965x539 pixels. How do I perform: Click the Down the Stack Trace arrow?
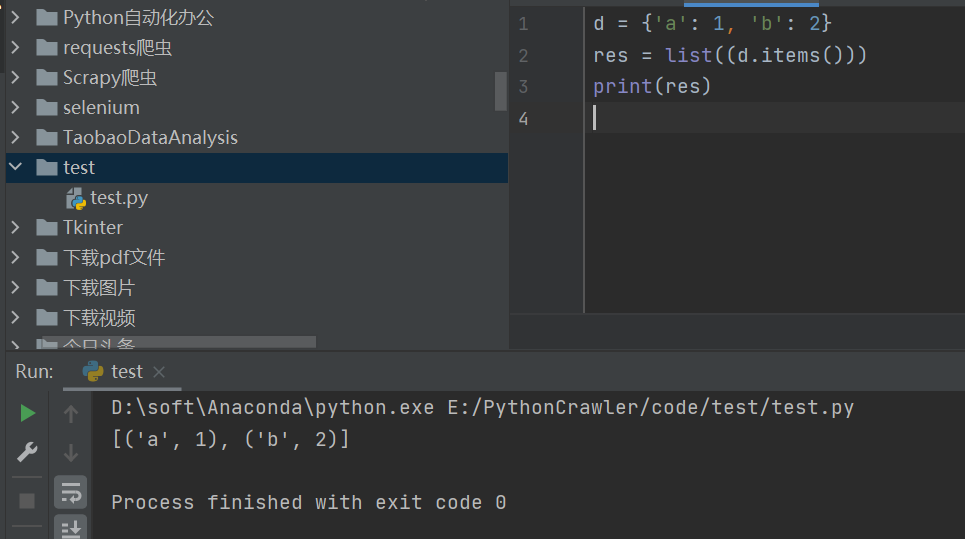pyautogui.click(x=71, y=453)
